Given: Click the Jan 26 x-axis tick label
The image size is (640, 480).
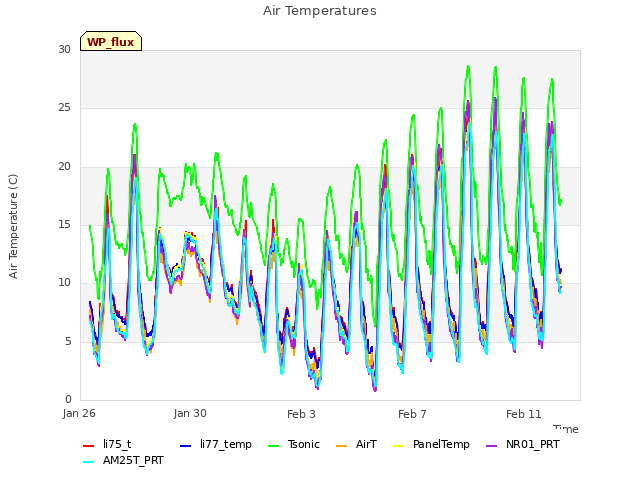Looking at the screenshot, I should [x=79, y=413].
